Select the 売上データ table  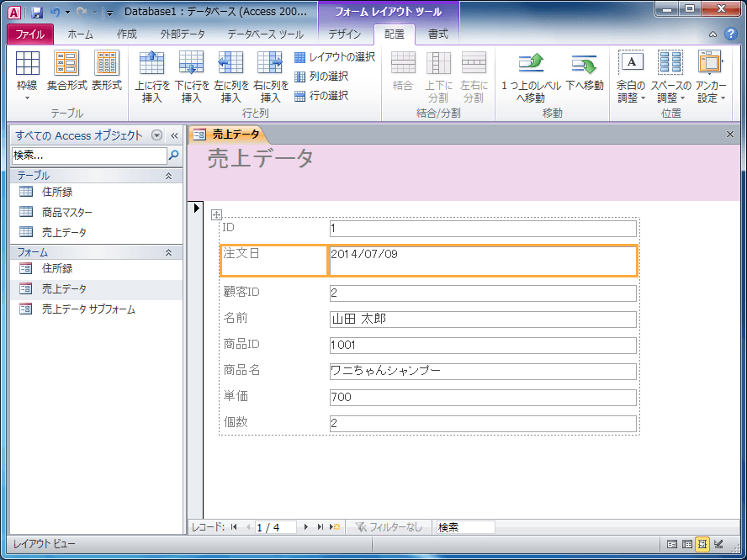coord(96,232)
